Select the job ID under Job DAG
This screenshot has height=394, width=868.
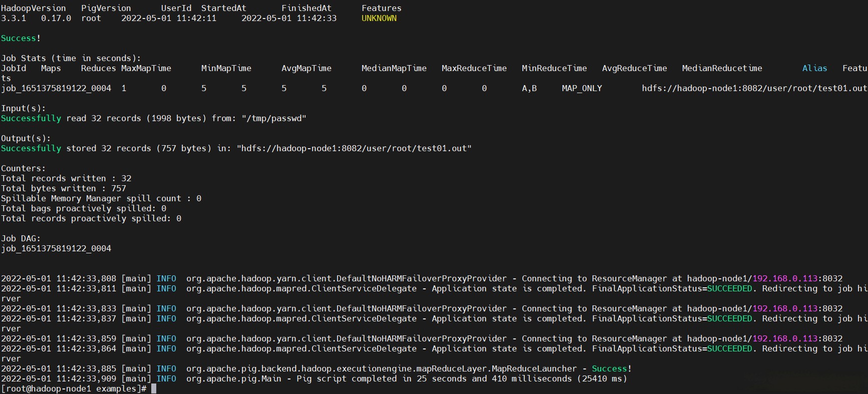point(56,249)
